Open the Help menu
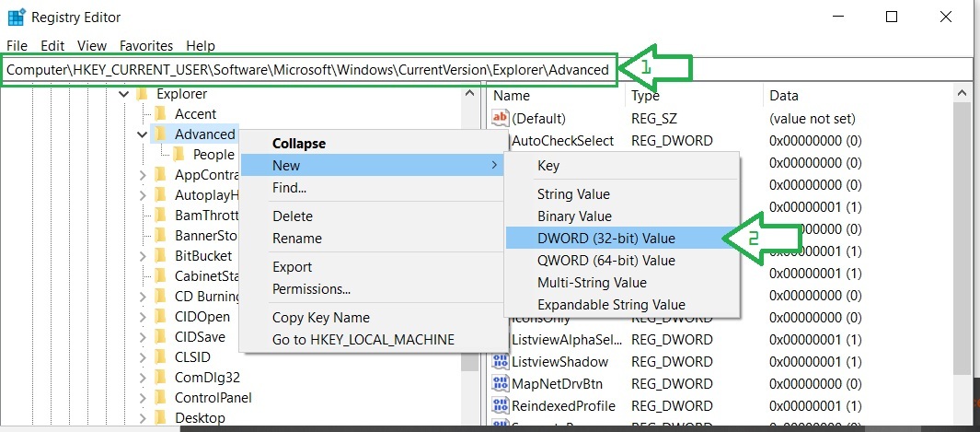The width and height of the screenshot is (980, 432). click(x=200, y=46)
